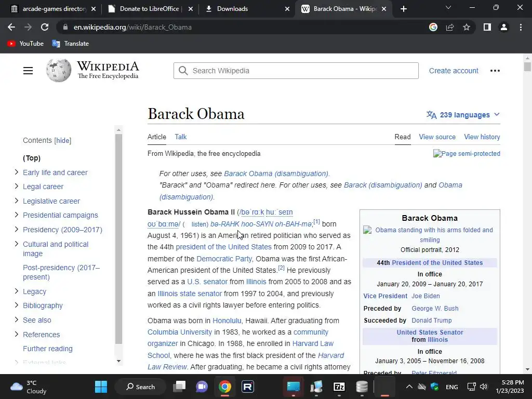The width and height of the screenshot is (532, 399).
Task: Open Wikipedia main hamburger menu
Action: 28,71
